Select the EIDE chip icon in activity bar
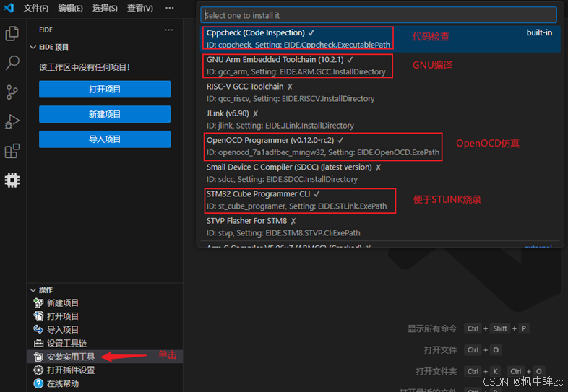The image size is (568, 392). click(x=12, y=180)
